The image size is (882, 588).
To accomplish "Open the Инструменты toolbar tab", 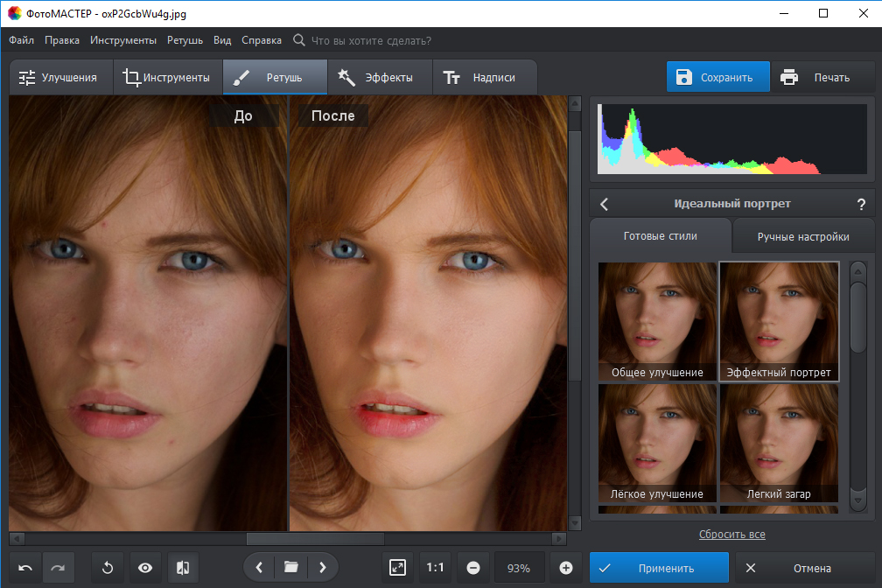I will pyautogui.click(x=168, y=78).
